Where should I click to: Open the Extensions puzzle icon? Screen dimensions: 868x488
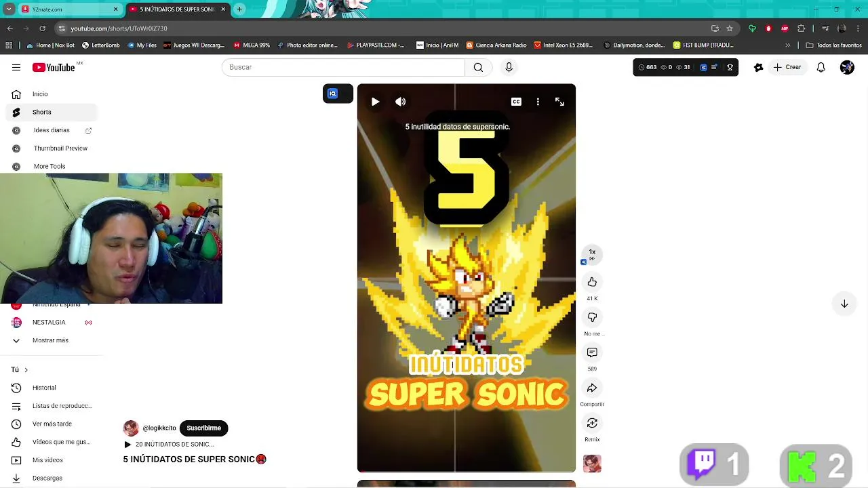[x=802, y=28]
